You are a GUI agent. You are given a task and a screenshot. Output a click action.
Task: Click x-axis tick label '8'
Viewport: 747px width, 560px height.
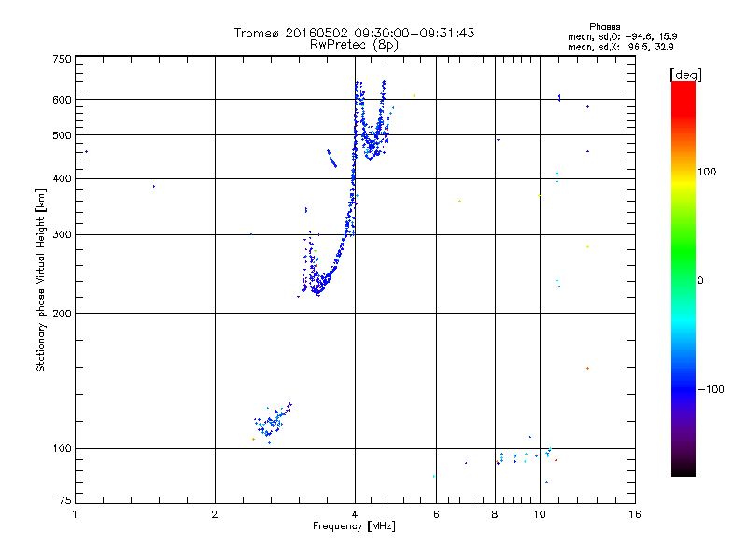(x=495, y=514)
